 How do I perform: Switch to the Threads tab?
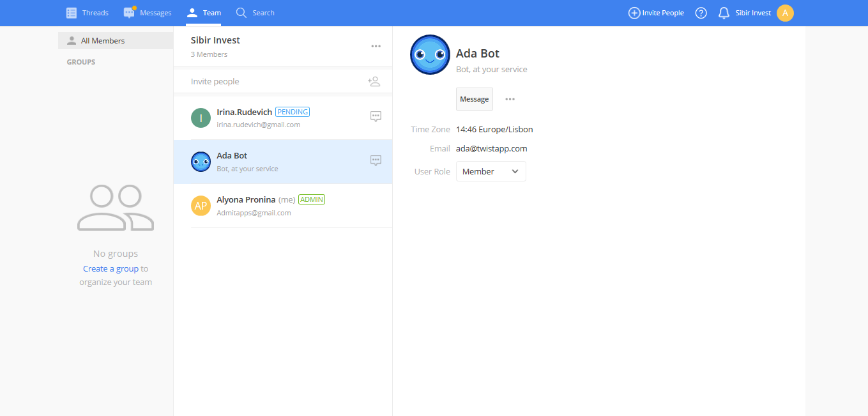(88, 13)
